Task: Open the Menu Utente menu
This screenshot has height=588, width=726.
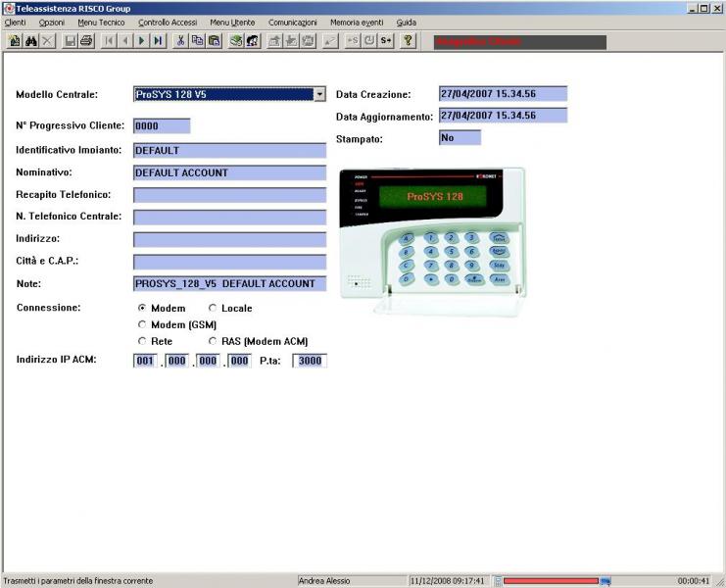Action: [232, 23]
